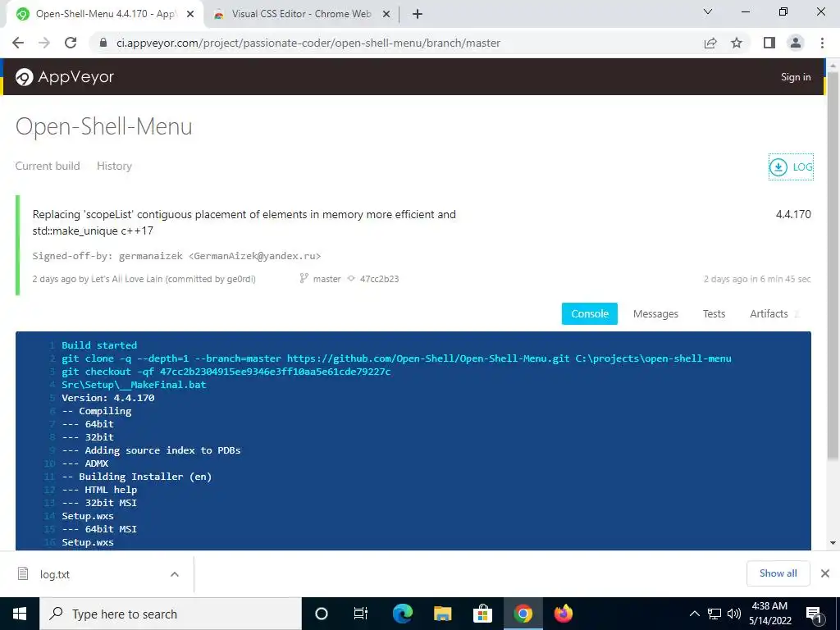Open Microsoft Store from taskbar
The image size is (840, 630).
[x=482, y=614]
